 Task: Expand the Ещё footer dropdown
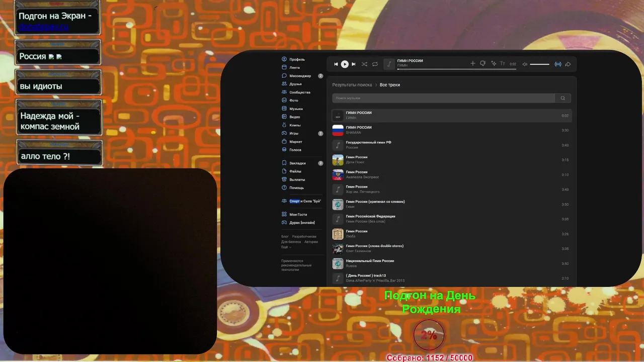tap(286, 247)
